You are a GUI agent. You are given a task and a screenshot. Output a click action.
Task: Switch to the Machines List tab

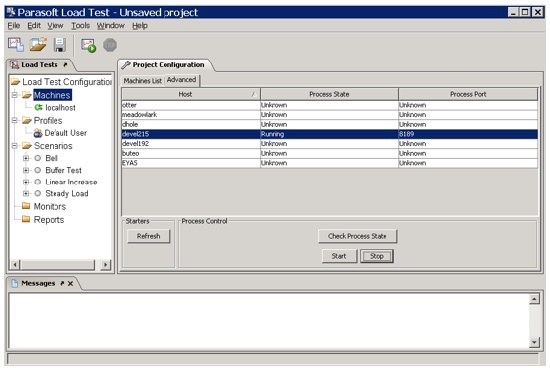[x=142, y=81]
